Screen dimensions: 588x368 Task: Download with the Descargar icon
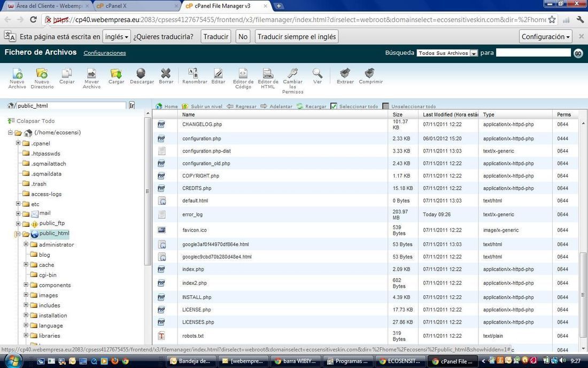pyautogui.click(x=142, y=76)
